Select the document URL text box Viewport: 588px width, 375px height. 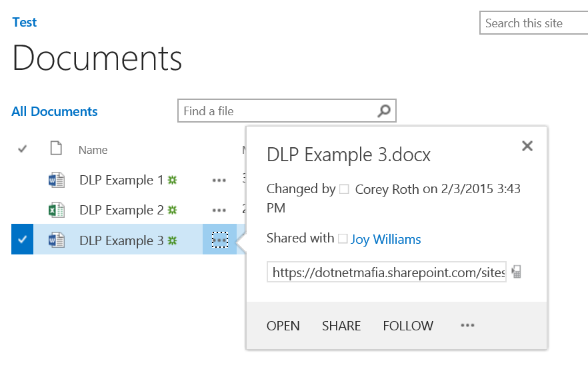(x=387, y=272)
